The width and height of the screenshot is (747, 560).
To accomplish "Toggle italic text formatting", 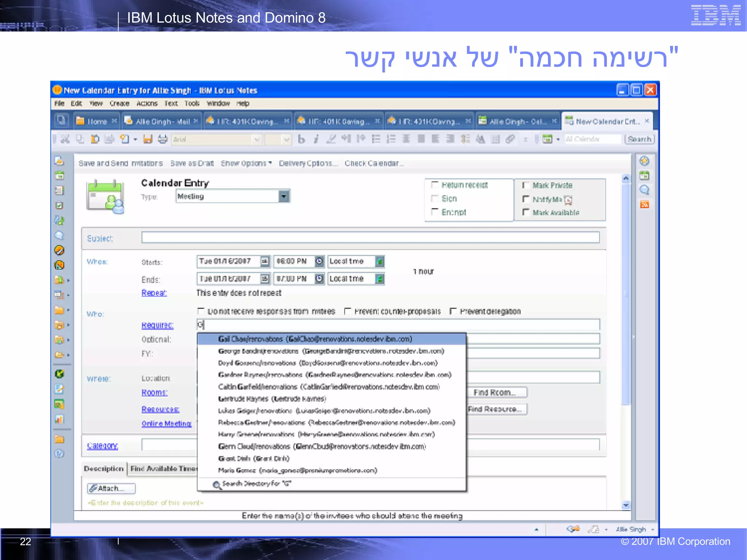I will tap(316, 139).
